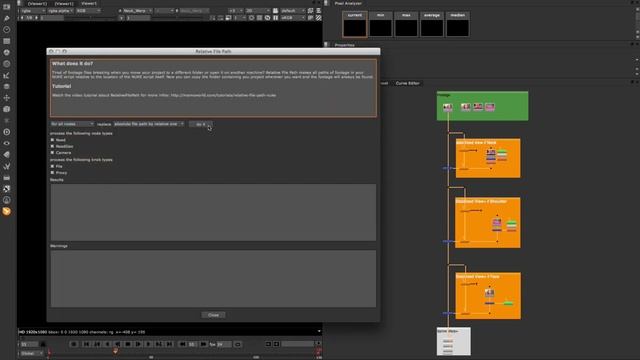Open the Global frame range dropdown
The width and height of the screenshot is (640, 360).
31,353
